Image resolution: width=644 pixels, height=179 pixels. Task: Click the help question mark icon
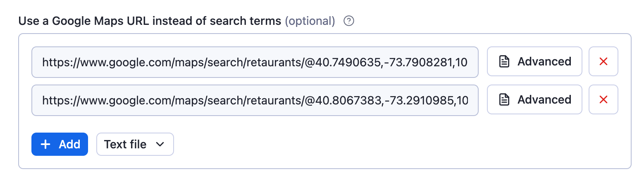pyautogui.click(x=349, y=21)
